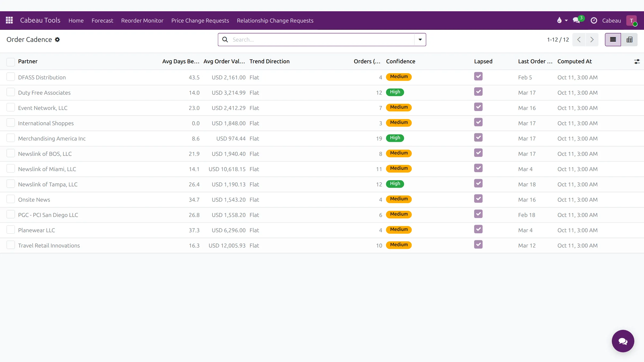Click the Cabeau Tools app title
Image resolution: width=644 pixels, height=362 pixels.
pyautogui.click(x=40, y=20)
